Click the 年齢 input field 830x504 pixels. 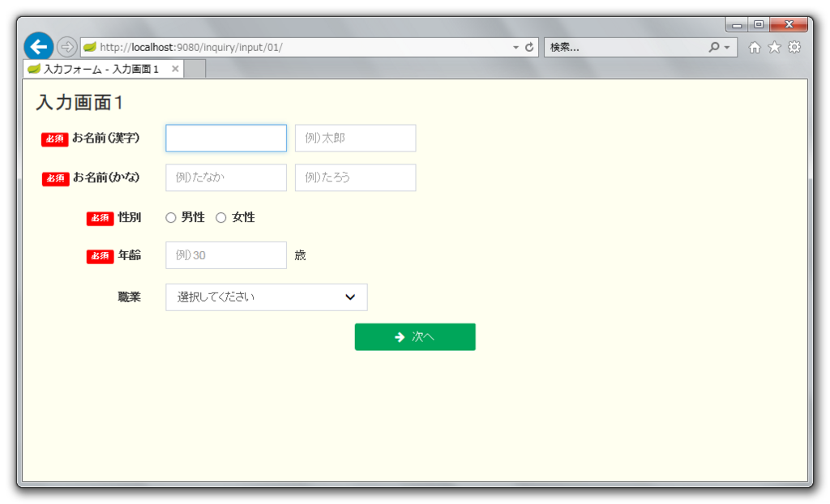226,255
